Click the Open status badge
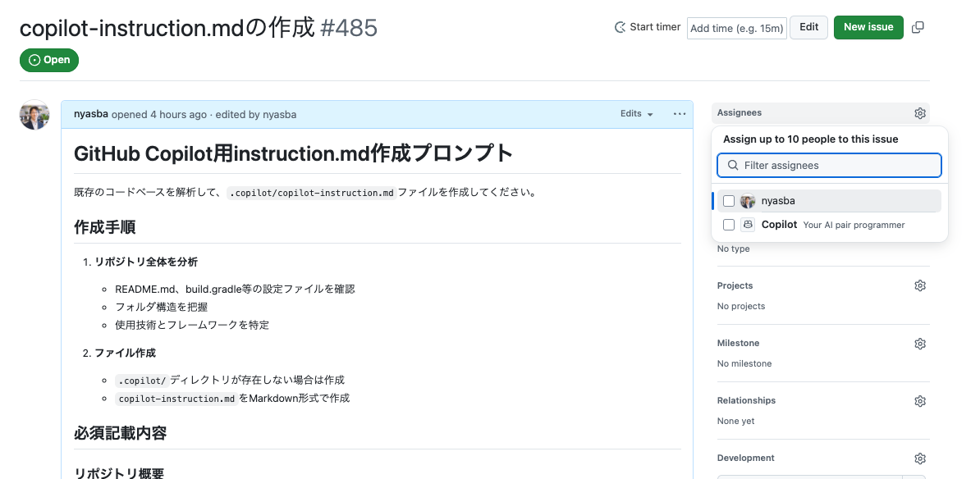The image size is (980, 479). (x=48, y=60)
